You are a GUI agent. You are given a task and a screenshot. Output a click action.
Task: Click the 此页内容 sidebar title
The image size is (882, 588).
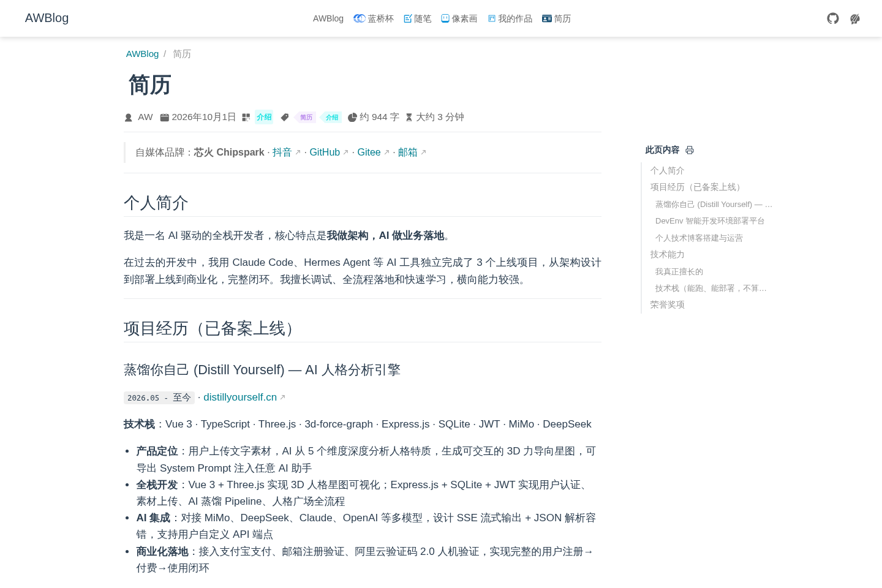tap(662, 150)
